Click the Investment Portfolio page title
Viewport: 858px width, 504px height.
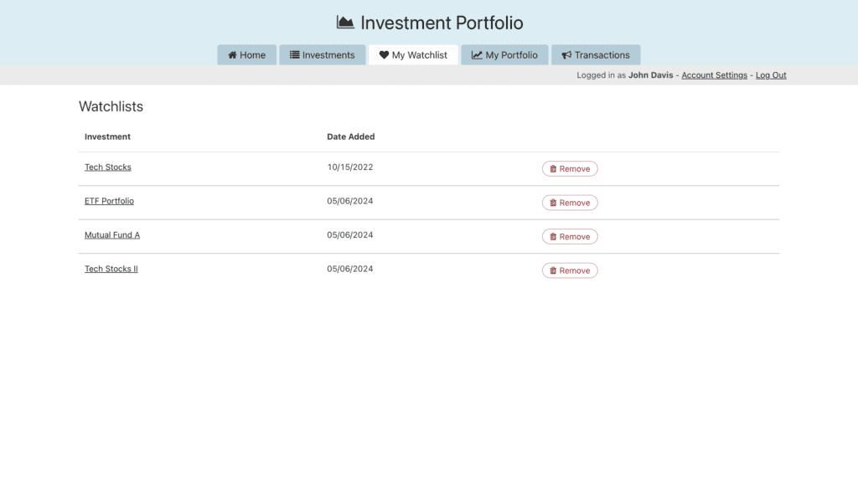pos(442,23)
